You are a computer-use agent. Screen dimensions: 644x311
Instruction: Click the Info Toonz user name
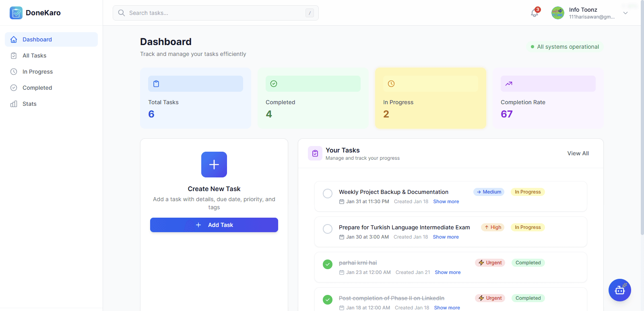tap(583, 10)
